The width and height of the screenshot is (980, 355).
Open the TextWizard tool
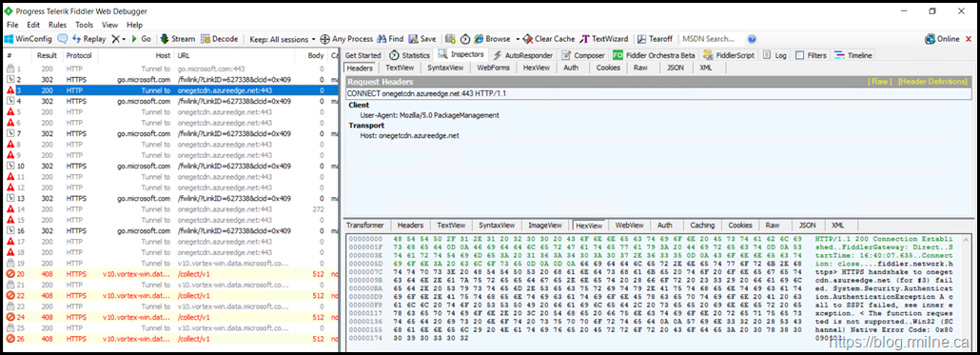(604, 39)
